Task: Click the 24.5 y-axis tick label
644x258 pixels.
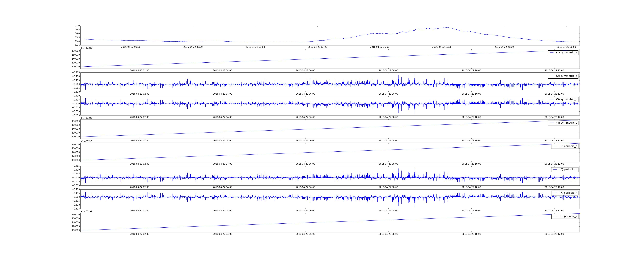Action: pyautogui.click(x=77, y=45)
